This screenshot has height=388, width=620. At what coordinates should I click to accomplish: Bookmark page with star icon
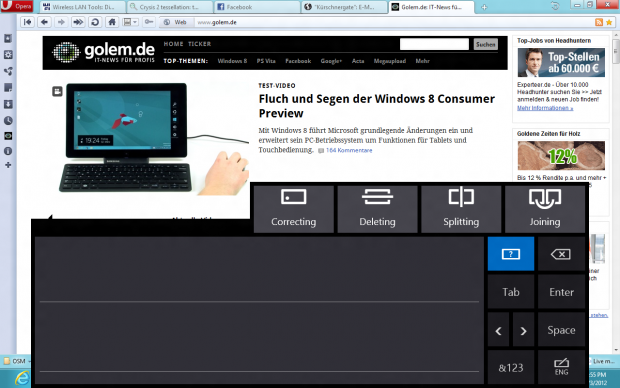609,22
